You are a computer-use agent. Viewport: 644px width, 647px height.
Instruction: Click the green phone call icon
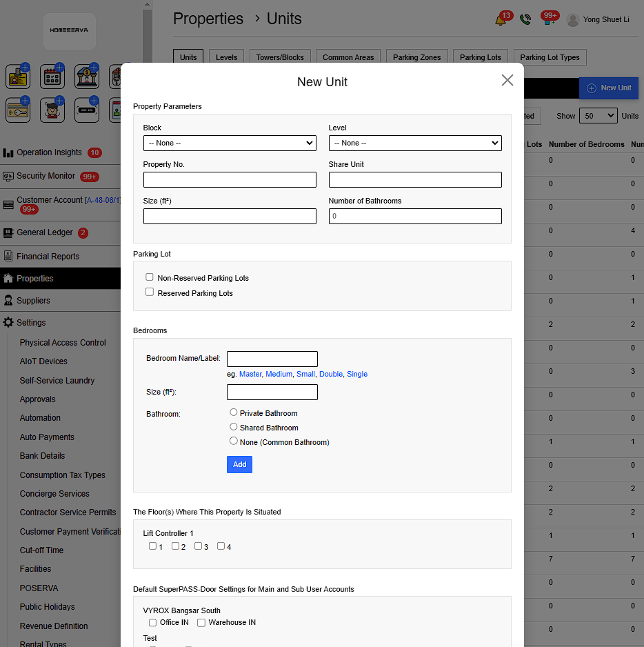tap(525, 20)
